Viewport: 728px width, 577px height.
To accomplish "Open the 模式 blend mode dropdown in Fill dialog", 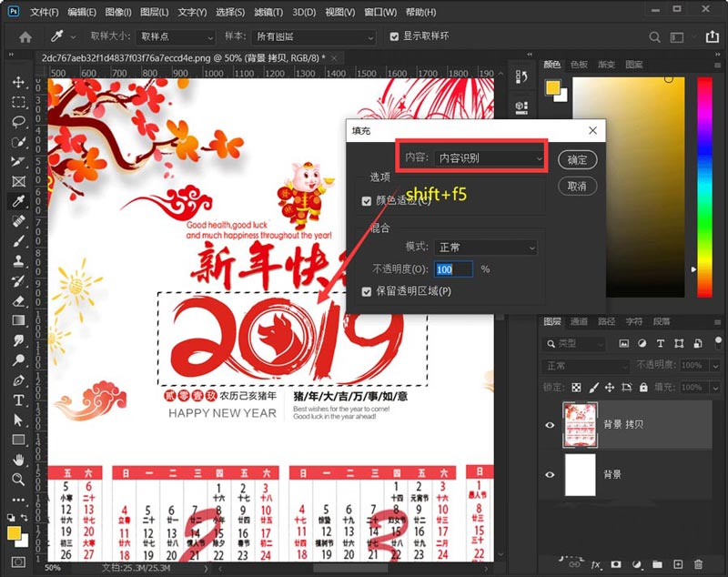I will click(x=486, y=248).
